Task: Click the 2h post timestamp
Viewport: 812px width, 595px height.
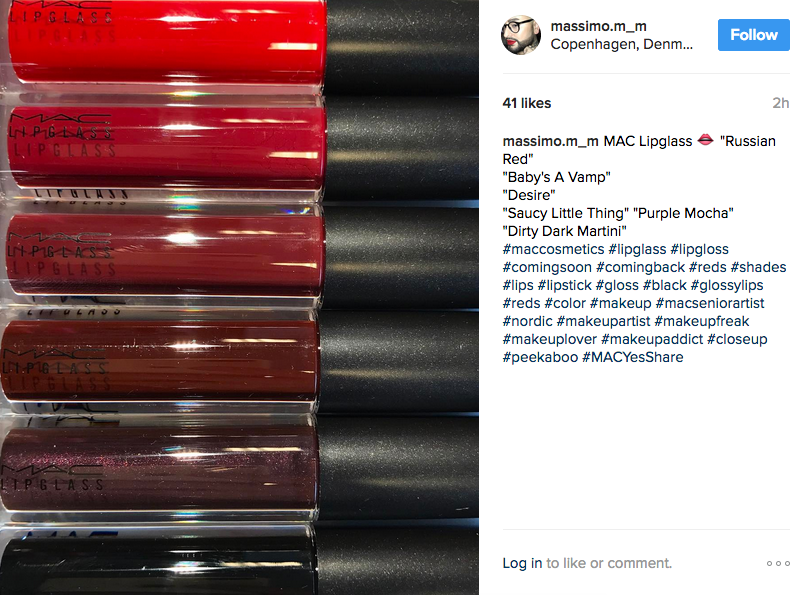Action: click(780, 103)
